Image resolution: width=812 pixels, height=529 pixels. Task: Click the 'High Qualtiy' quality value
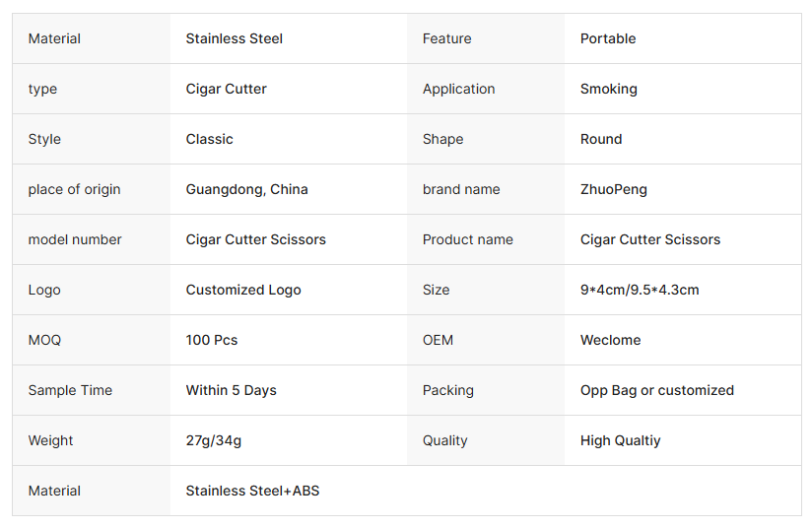click(x=621, y=440)
